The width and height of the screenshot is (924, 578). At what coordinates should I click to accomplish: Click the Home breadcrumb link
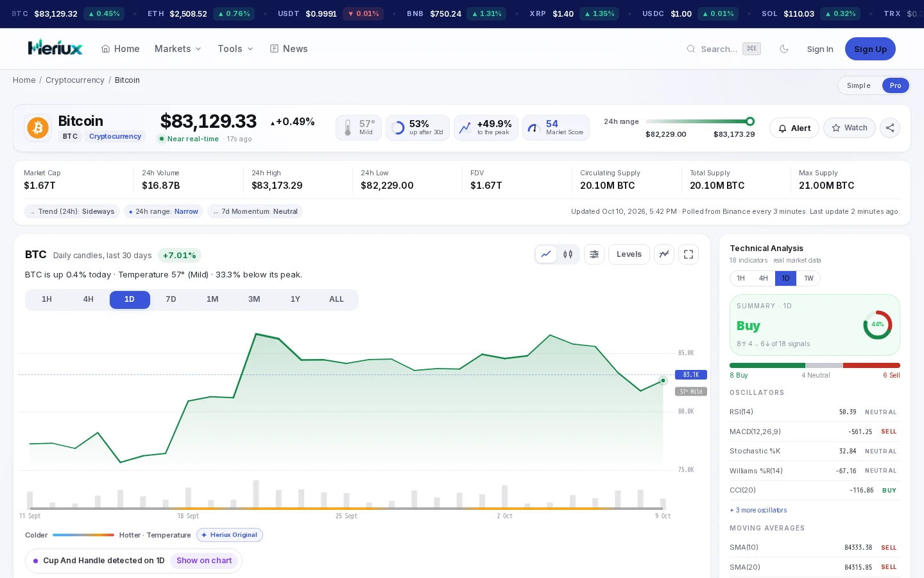click(x=24, y=80)
